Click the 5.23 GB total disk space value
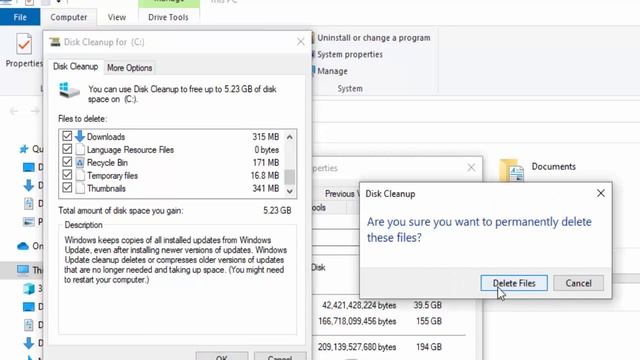The height and width of the screenshot is (360, 640). tap(277, 211)
